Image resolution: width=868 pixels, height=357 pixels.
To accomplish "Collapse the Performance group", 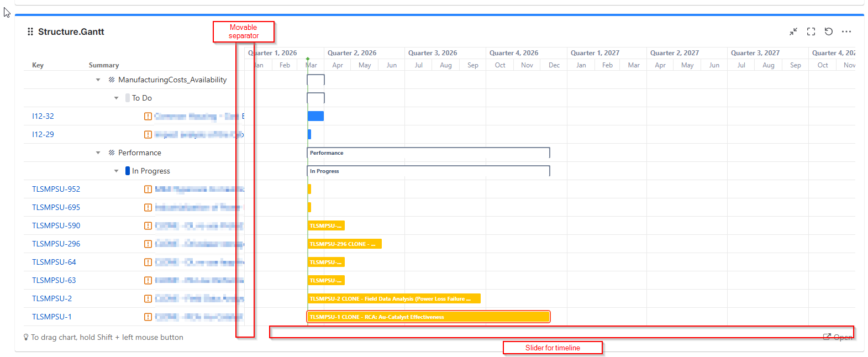I will [x=98, y=153].
